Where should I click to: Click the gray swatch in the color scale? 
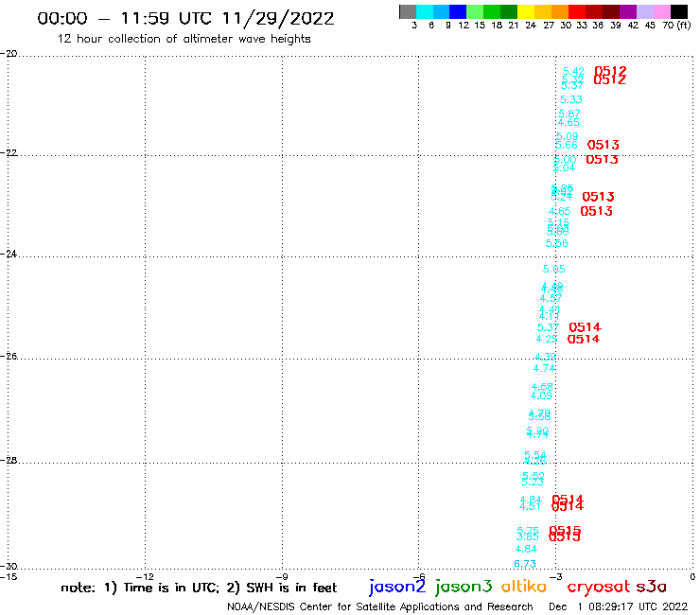[408, 11]
